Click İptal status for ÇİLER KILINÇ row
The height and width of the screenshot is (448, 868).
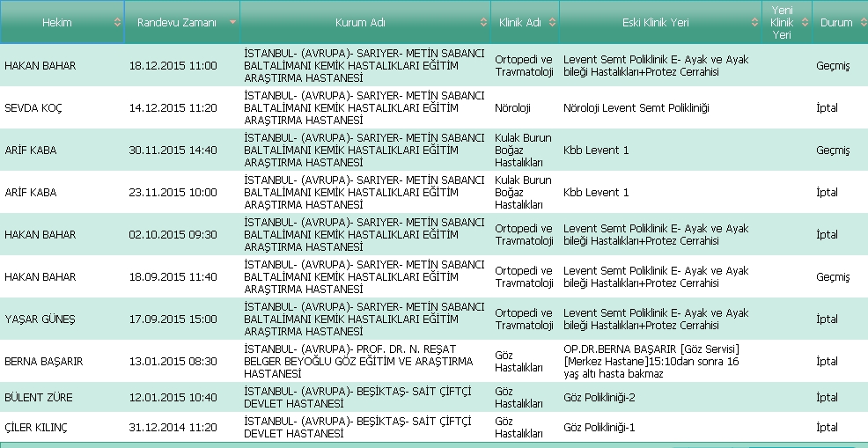pos(827,428)
